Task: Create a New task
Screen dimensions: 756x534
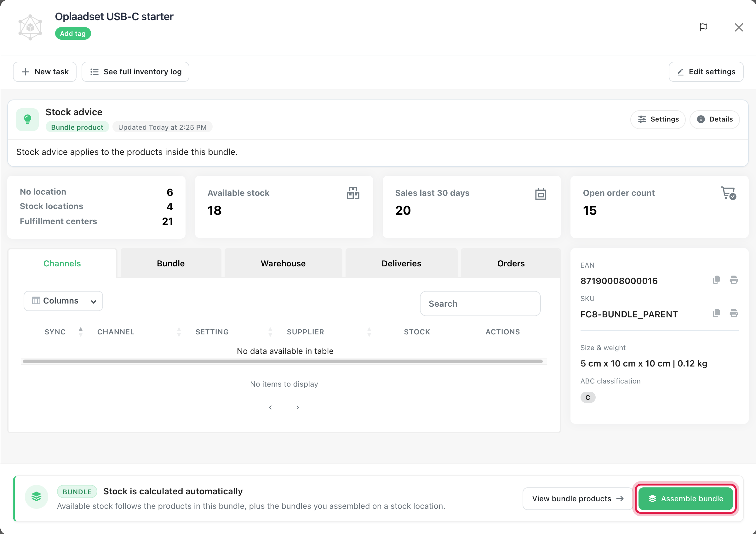Action: [45, 72]
